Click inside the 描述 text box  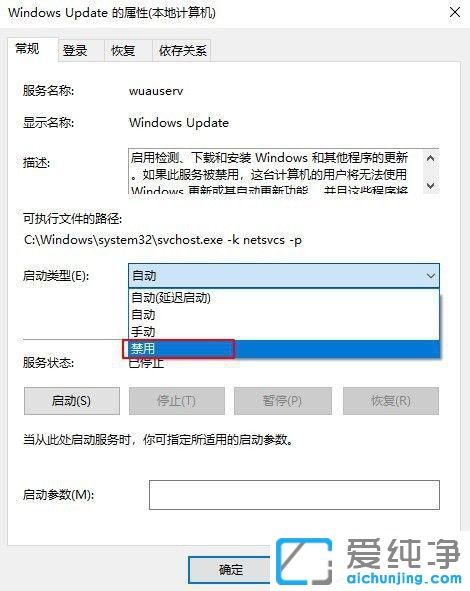pyautogui.click(x=275, y=171)
